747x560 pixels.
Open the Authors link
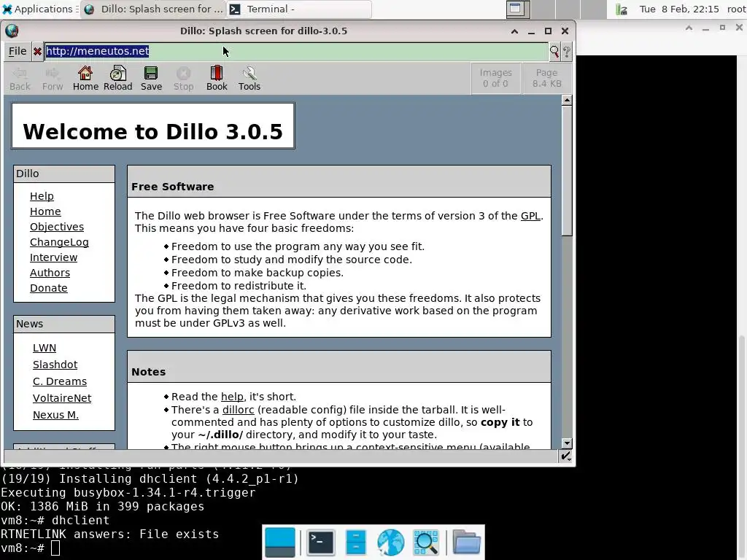click(x=50, y=273)
